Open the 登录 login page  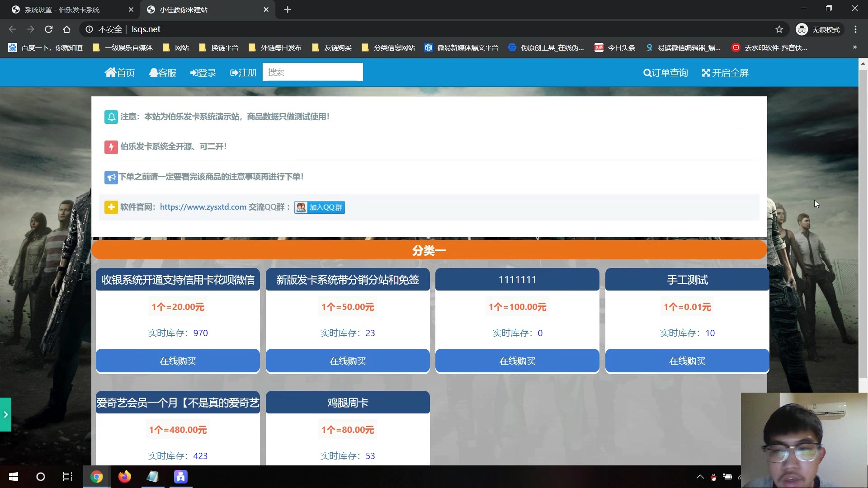click(203, 73)
